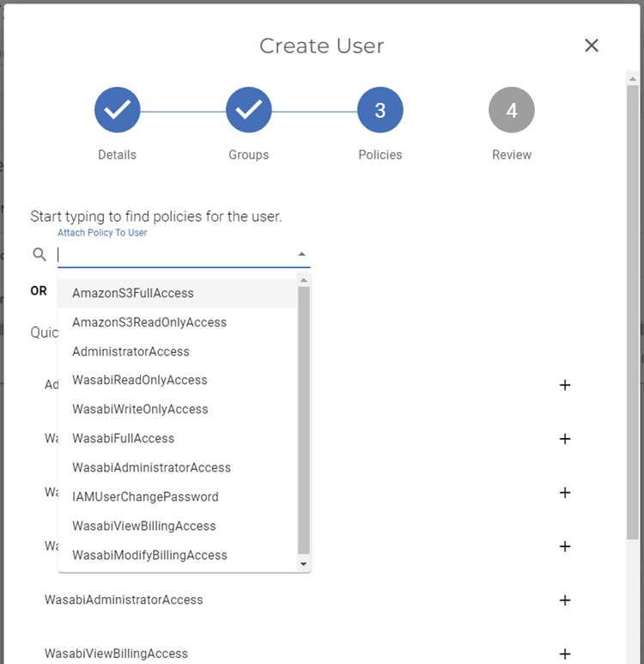Choose WasabiWriteOnlyAccess option

(x=140, y=409)
